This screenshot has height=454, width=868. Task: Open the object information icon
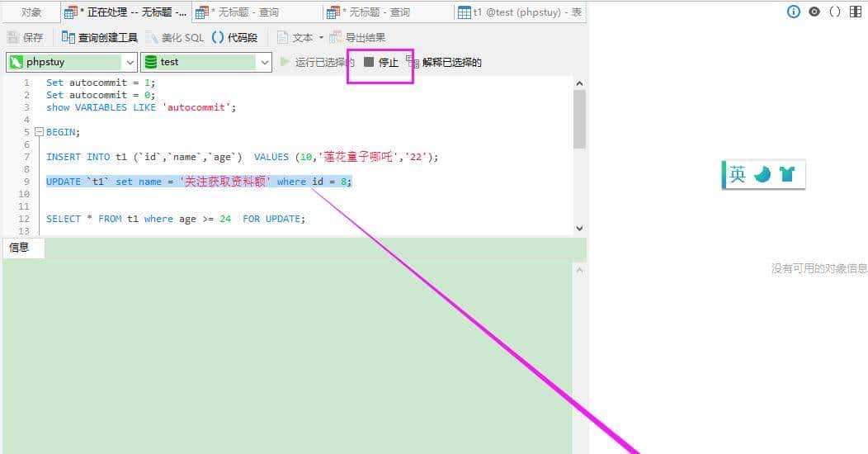[x=793, y=12]
